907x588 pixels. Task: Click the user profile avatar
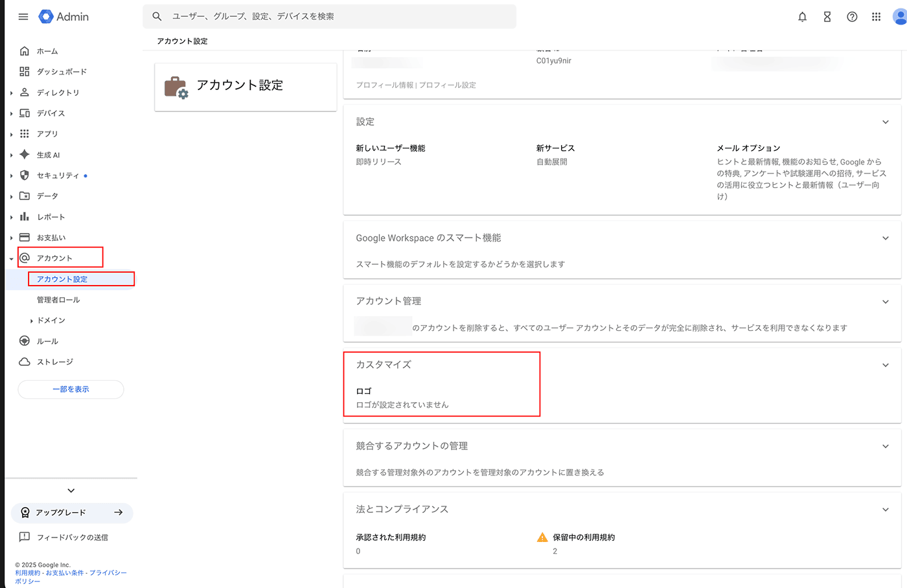coord(899,17)
